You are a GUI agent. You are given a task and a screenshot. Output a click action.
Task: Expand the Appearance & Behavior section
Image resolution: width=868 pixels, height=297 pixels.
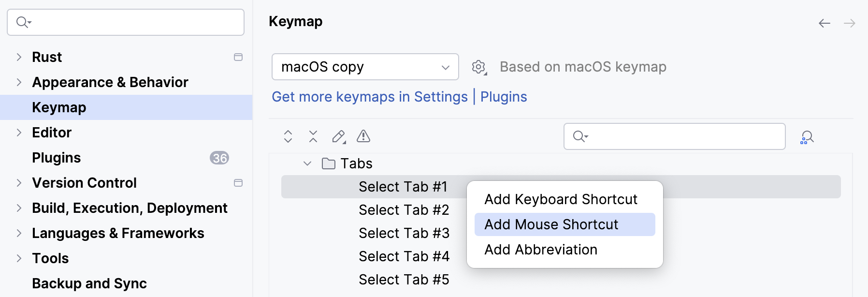[x=19, y=82]
